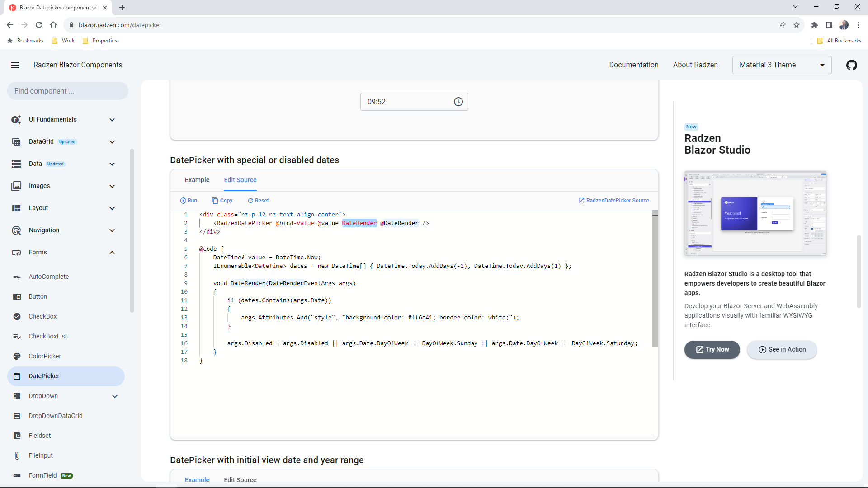Screen dimensions: 868x488
Task: Open the CheckBox component page
Action: pyautogui.click(x=42, y=316)
